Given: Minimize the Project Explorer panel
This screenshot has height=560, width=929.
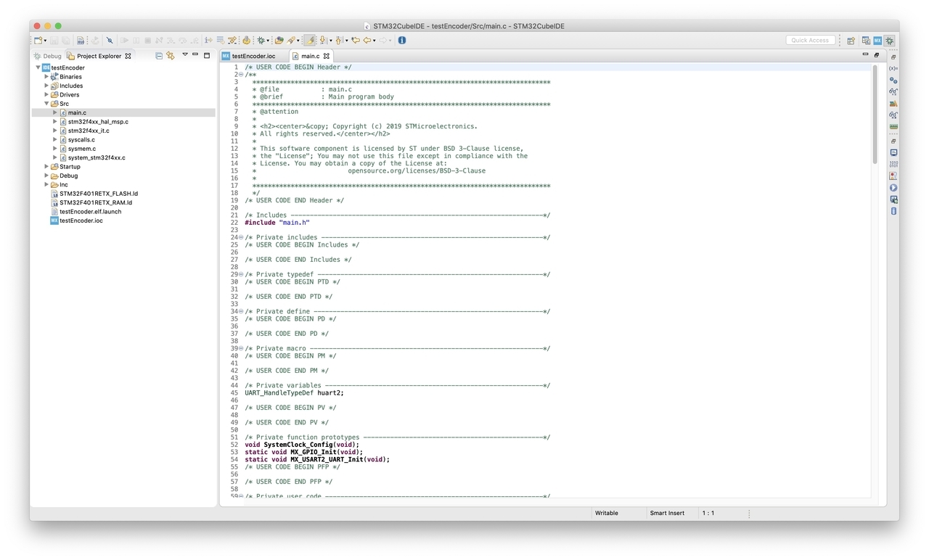Looking at the screenshot, I should pyautogui.click(x=195, y=54).
